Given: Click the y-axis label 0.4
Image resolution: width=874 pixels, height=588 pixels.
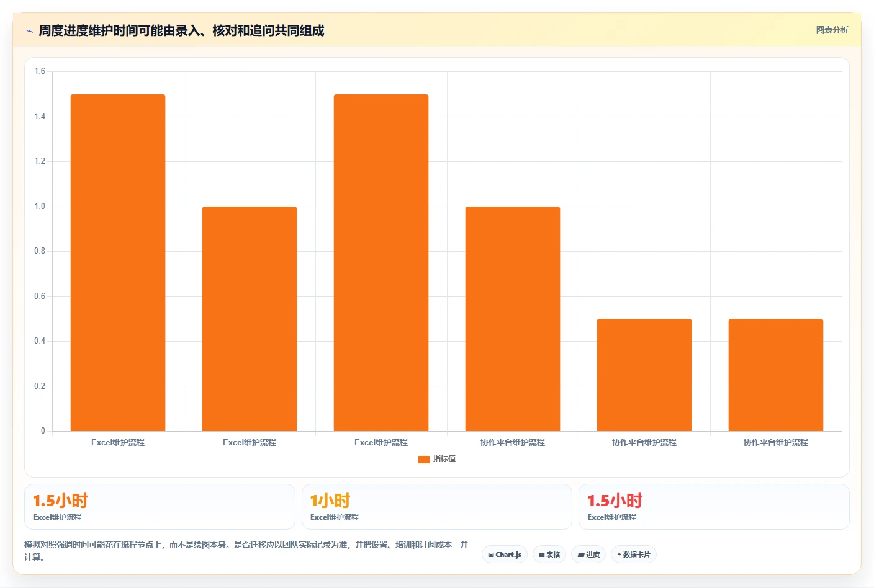Looking at the screenshot, I should [40, 341].
